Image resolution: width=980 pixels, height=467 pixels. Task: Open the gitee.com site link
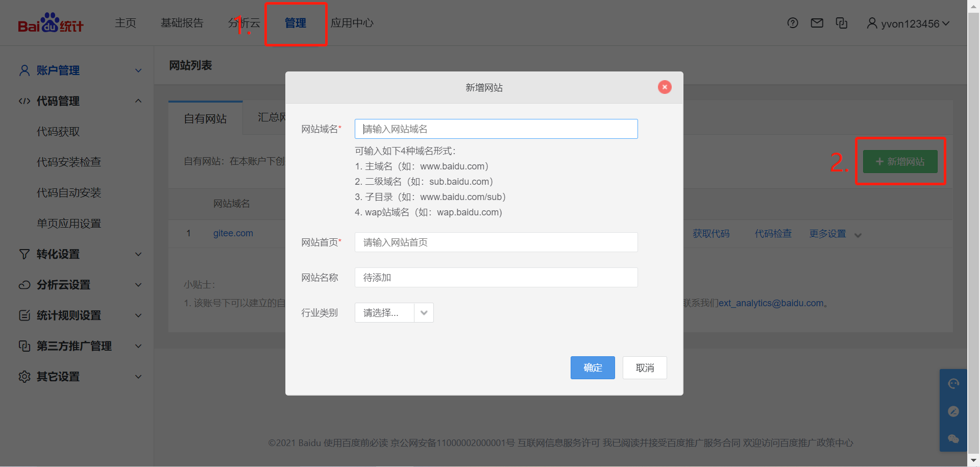coord(233,233)
